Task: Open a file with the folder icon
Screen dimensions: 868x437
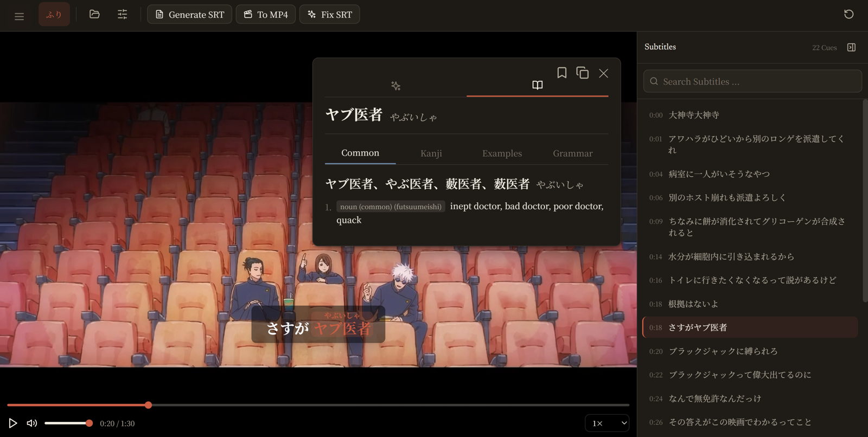Action: [94, 15]
